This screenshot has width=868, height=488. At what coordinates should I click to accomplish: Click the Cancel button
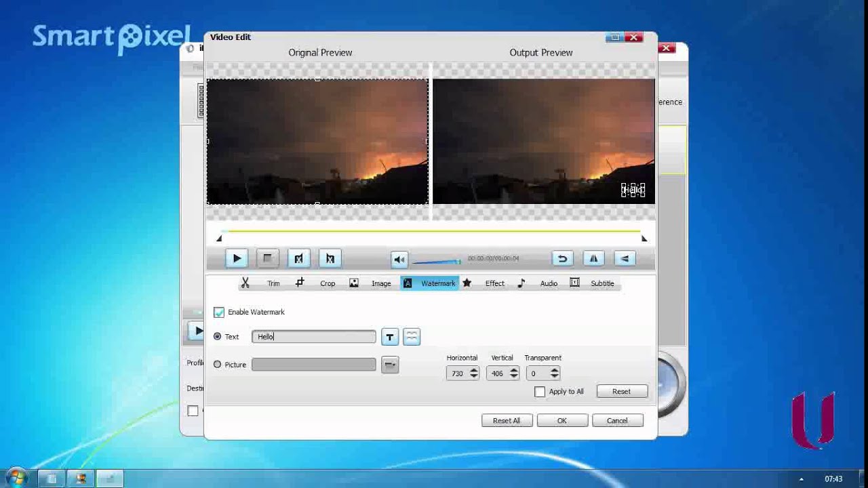pos(617,420)
